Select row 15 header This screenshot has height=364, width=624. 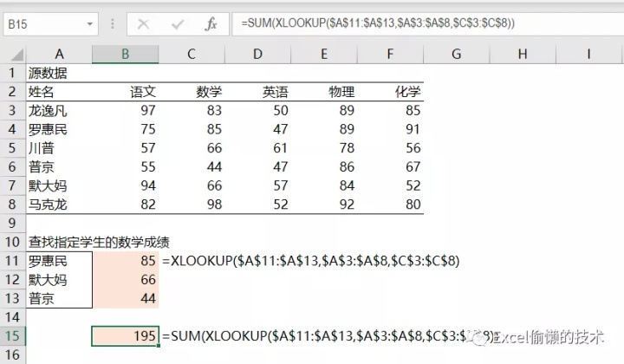pos(12,335)
